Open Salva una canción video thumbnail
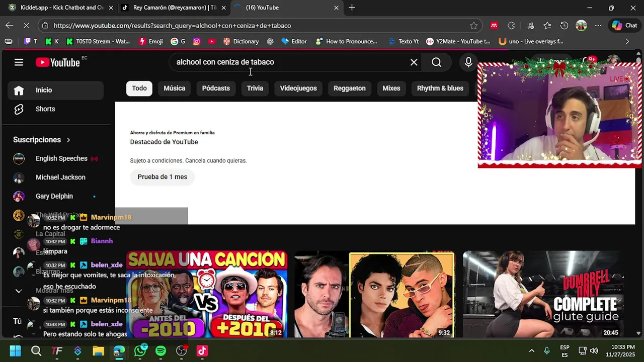The height and width of the screenshot is (362, 644). pos(206,294)
